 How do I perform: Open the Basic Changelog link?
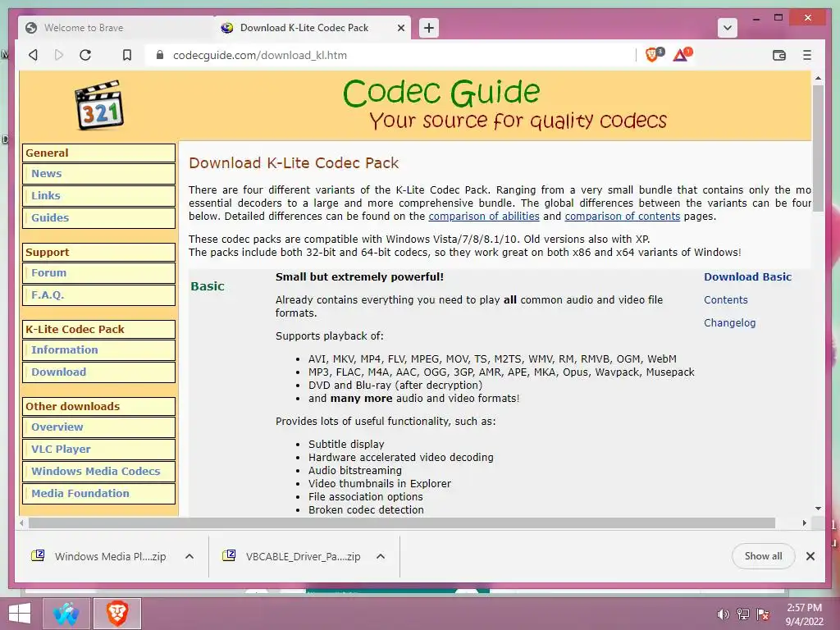coord(729,322)
